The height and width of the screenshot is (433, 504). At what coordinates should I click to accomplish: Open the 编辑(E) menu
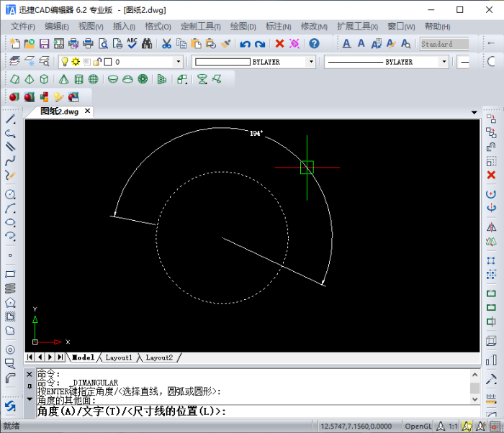click(57, 27)
